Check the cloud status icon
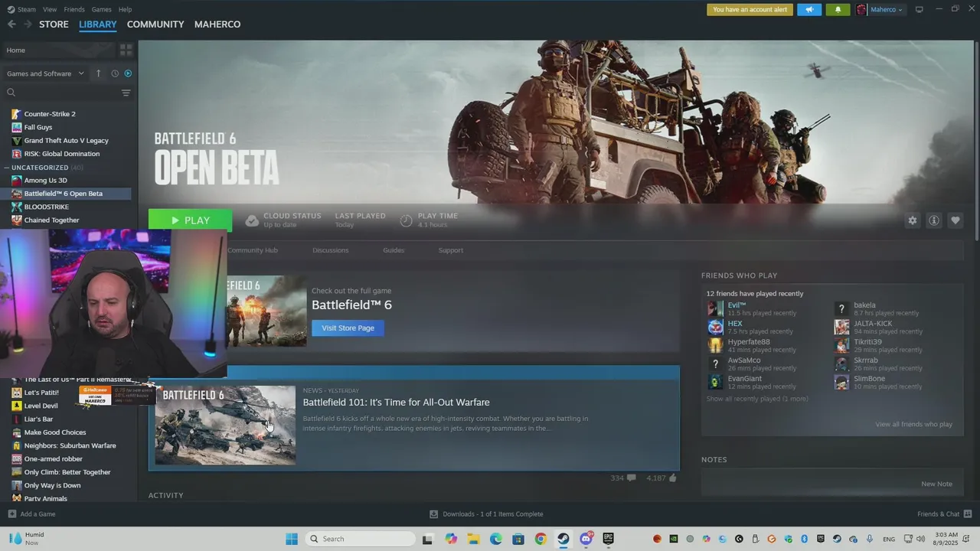 pyautogui.click(x=252, y=220)
